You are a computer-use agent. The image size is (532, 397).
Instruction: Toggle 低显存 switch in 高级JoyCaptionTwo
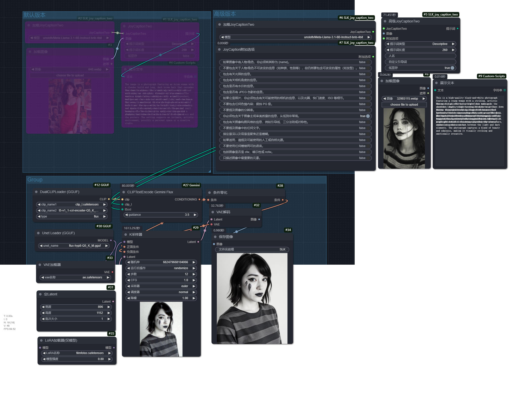pos(452,68)
